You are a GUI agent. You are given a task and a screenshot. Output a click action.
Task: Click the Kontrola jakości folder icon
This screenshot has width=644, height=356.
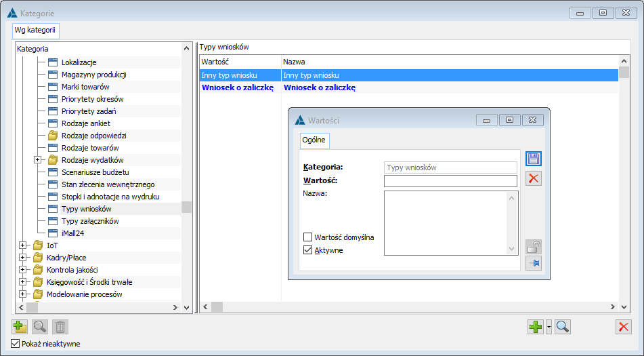tap(38, 270)
